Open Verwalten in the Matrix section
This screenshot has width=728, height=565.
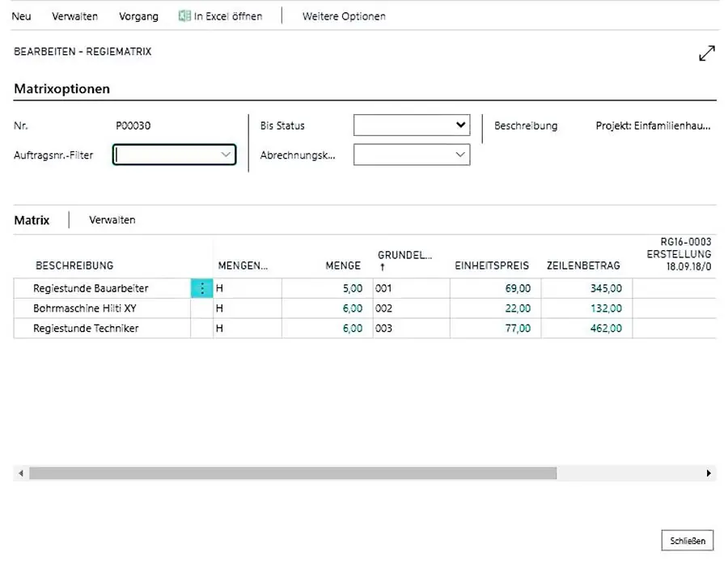[112, 220]
